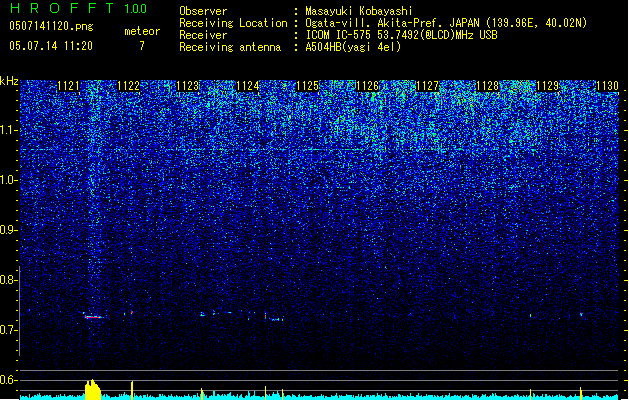Click the 1125 time marker
Image resolution: width=629 pixels, height=400 pixels.
click(308, 86)
